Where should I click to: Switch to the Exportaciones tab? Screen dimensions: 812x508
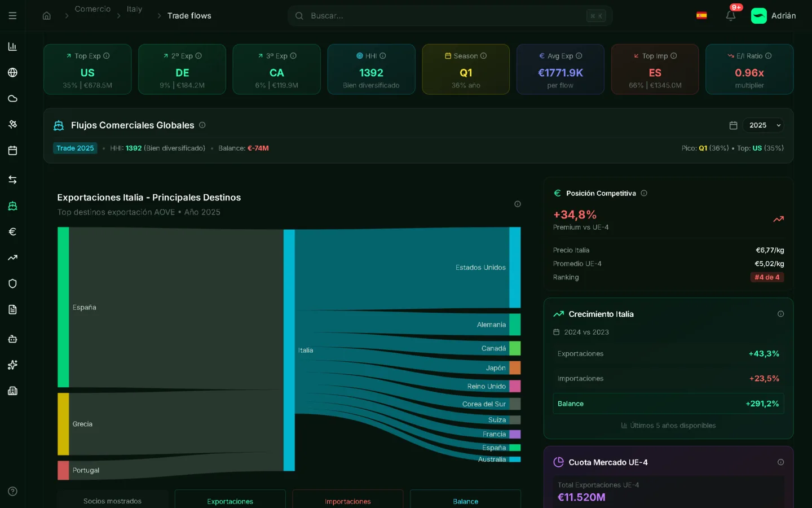(230, 501)
